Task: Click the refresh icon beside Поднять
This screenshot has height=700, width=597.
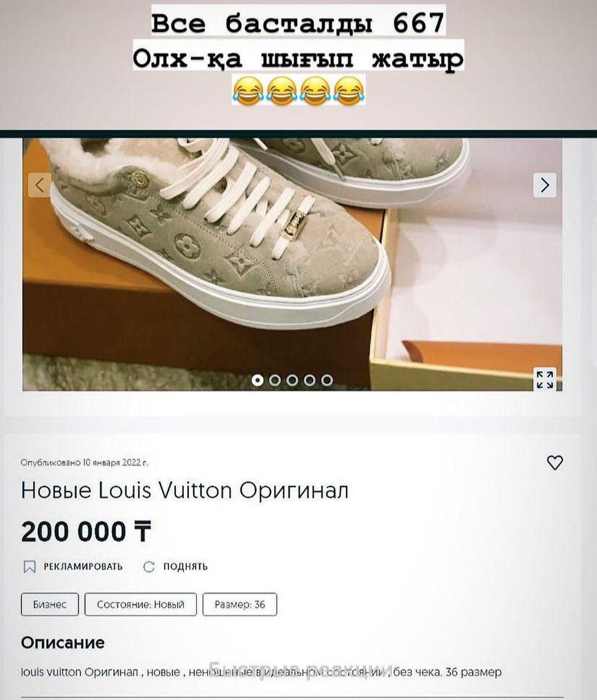Action: coord(149,567)
